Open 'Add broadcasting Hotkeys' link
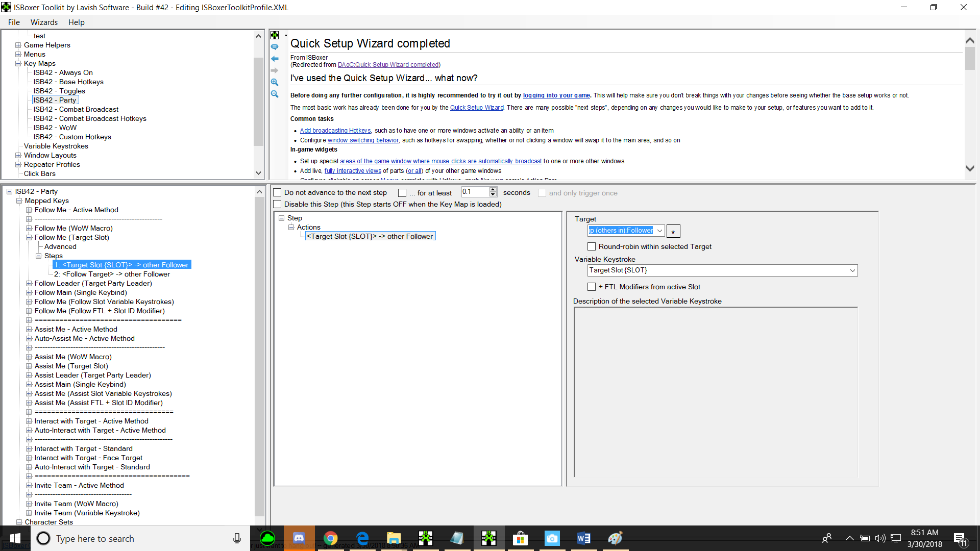The image size is (980, 551). (335, 131)
